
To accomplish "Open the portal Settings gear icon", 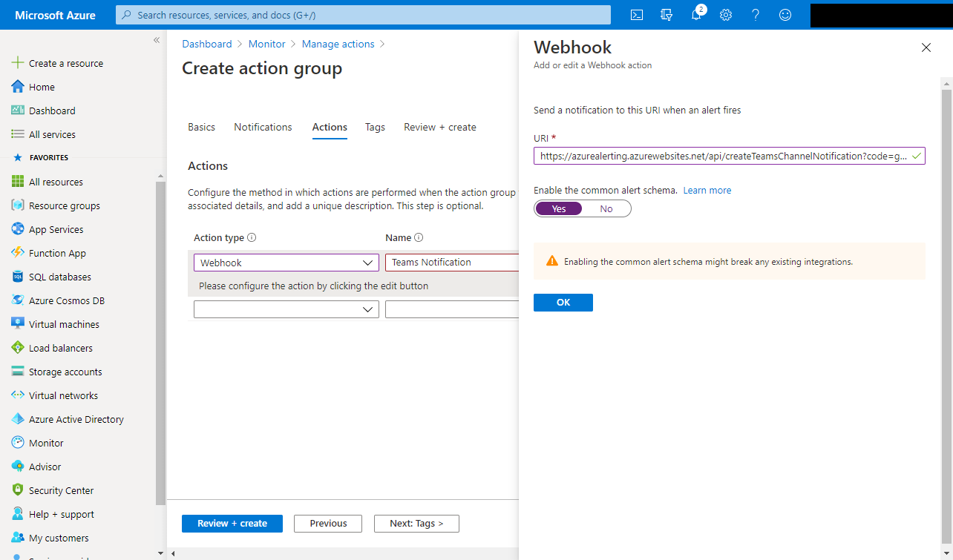I will (x=726, y=15).
